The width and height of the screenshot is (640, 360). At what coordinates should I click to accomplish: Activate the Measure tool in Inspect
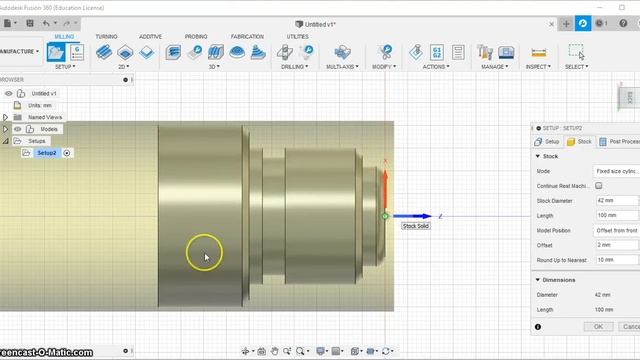click(x=539, y=53)
